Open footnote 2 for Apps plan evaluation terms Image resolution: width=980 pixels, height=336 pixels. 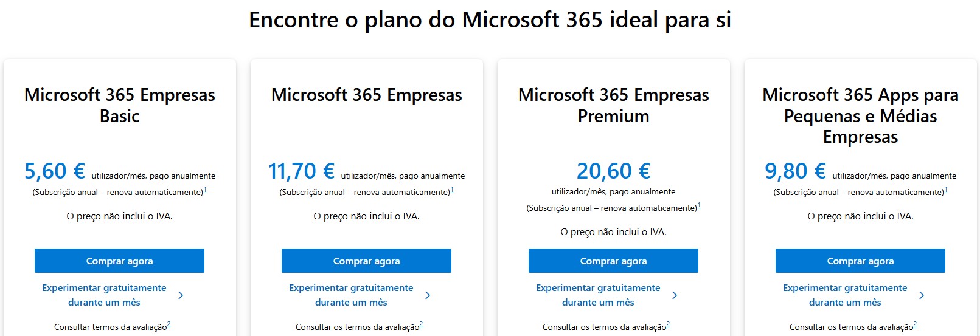915,324
